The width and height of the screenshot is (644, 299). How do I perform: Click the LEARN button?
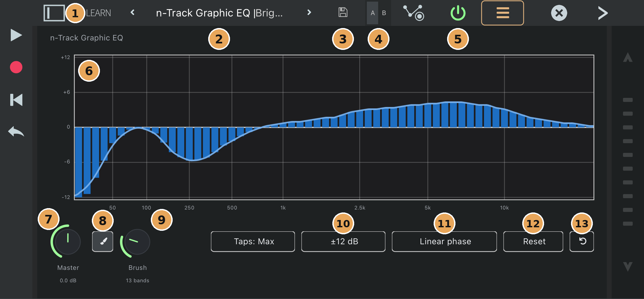[x=98, y=13]
